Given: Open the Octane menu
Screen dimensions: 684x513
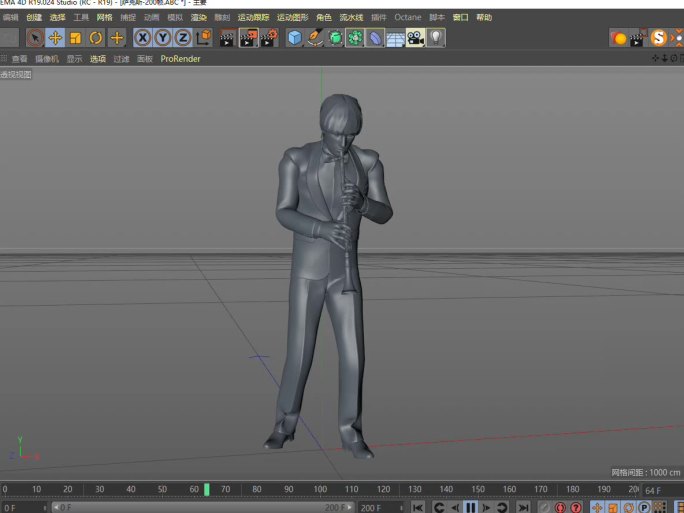Looking at the screenshot, I should 408,17.
